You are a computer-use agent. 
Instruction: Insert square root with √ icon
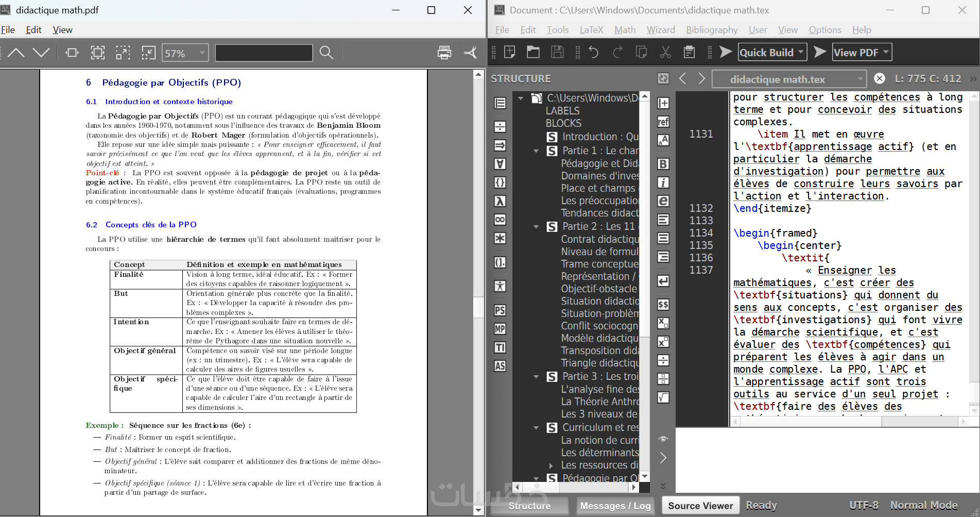[x=663, y=397]
